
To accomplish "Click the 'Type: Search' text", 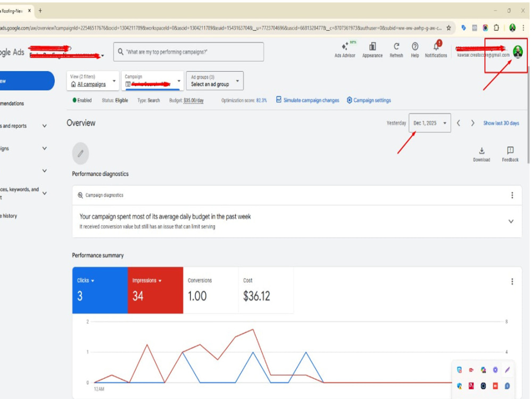I will point(148,101).
